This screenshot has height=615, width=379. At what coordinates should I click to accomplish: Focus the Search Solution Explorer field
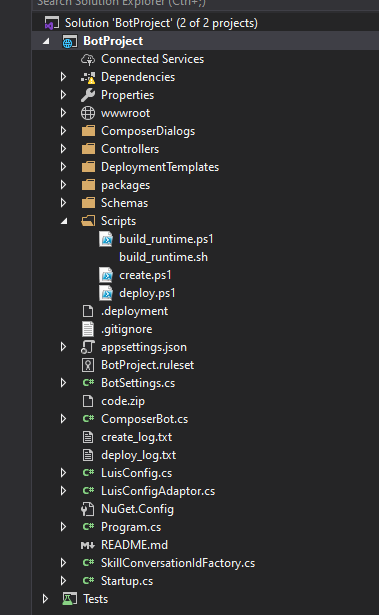(x=205, y=4)
